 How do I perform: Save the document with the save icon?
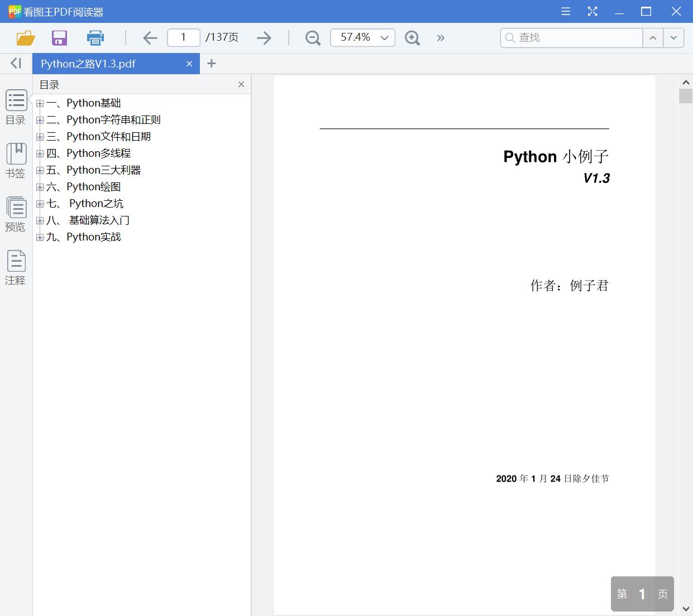59,37
